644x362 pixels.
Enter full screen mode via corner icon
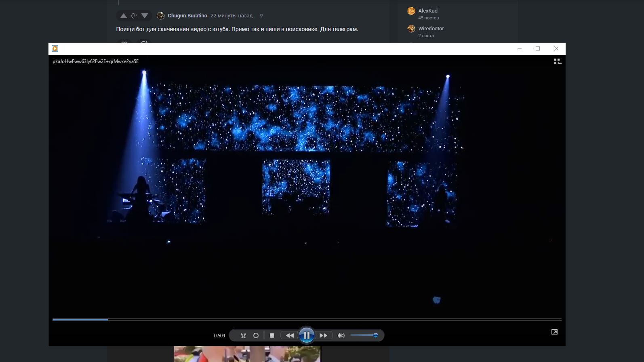pos(554,332)
